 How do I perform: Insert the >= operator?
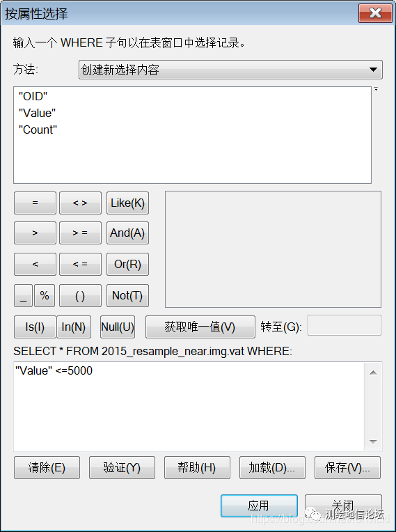(80, 233)
